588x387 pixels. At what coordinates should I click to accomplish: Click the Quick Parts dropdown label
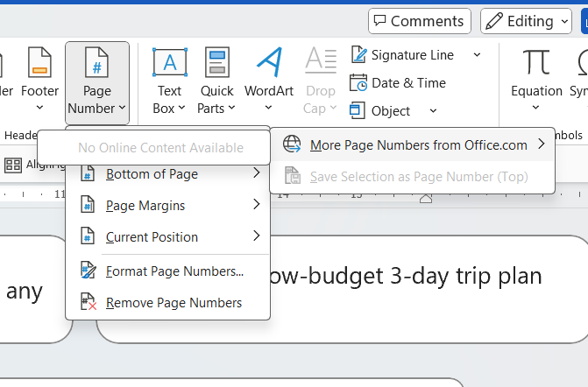[x=216, y=100]
